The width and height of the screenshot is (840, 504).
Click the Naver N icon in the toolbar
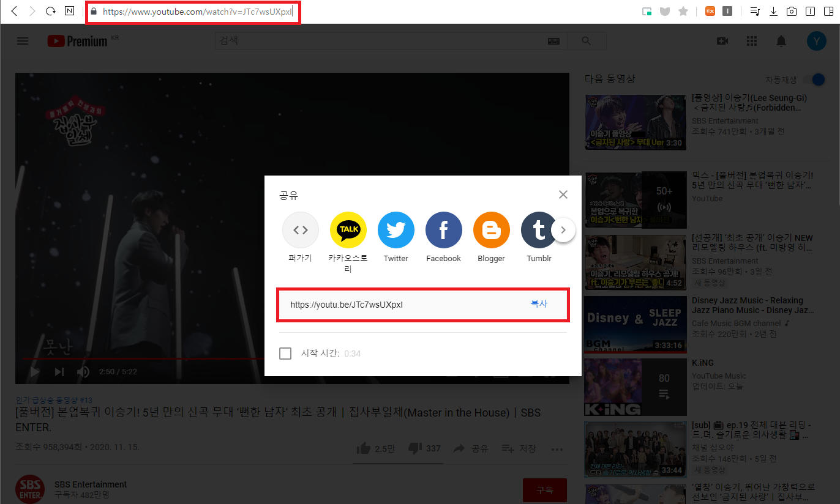[70, 11]
